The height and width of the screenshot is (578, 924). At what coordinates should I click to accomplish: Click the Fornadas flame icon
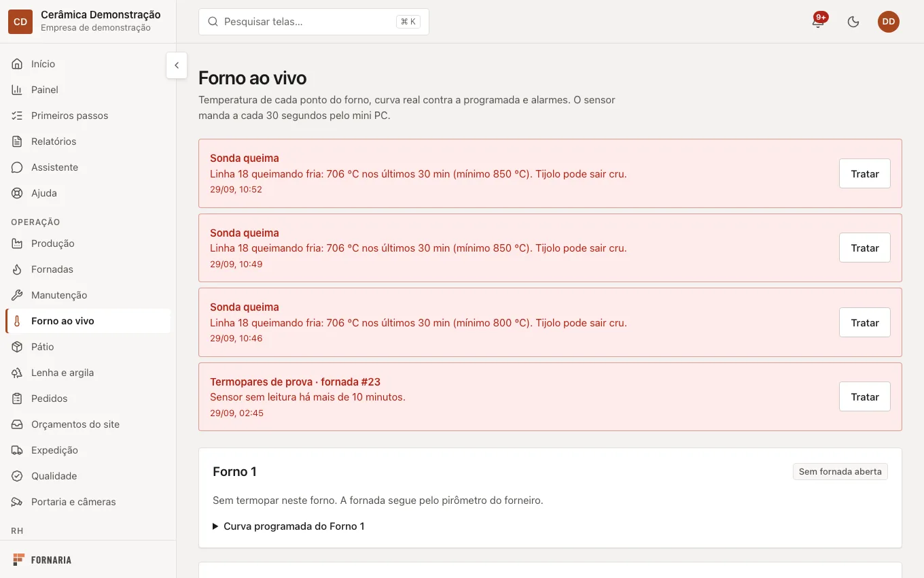click(x=18, y=269)
